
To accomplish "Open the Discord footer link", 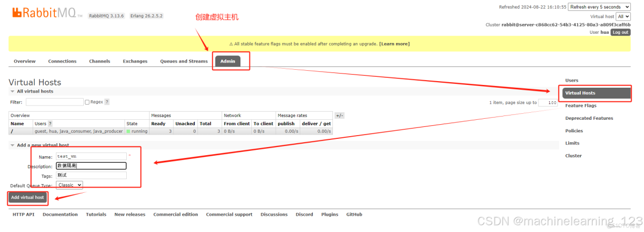I will [x=305, y=215].
